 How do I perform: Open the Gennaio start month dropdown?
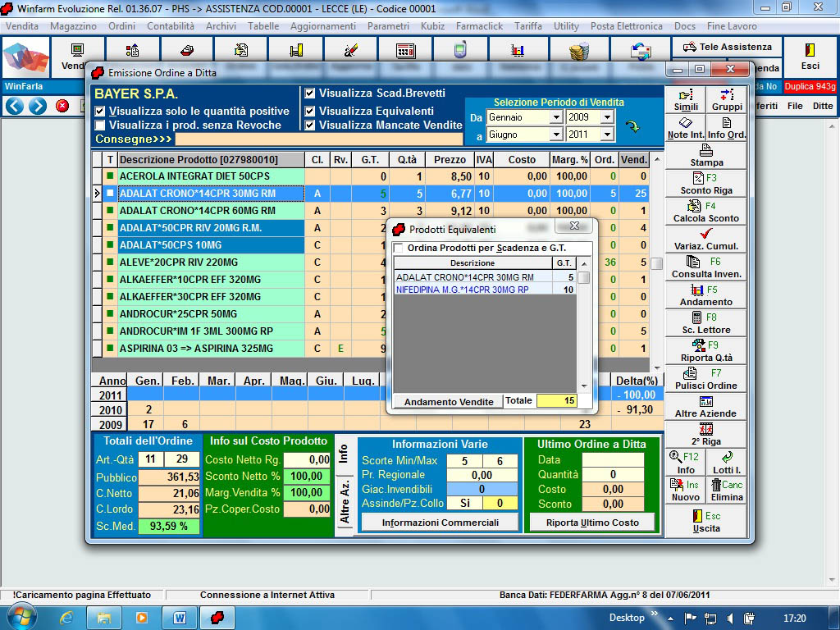point(556,117)
